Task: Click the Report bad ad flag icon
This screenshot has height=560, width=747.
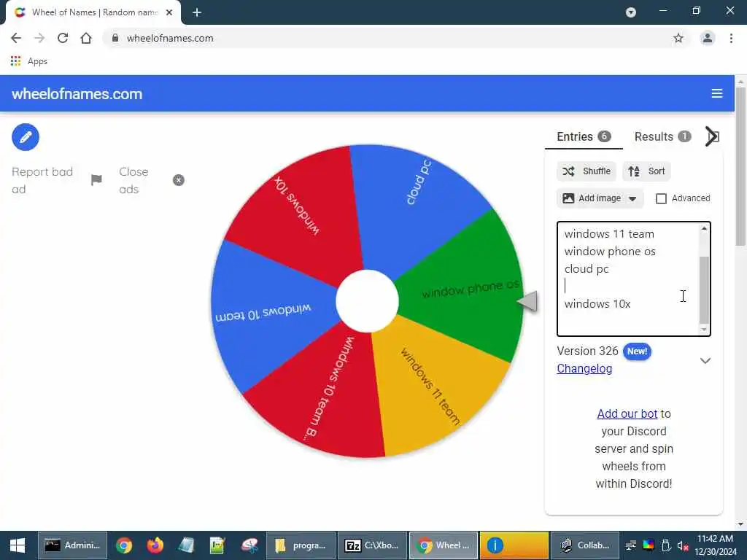Action: [96, 179]
